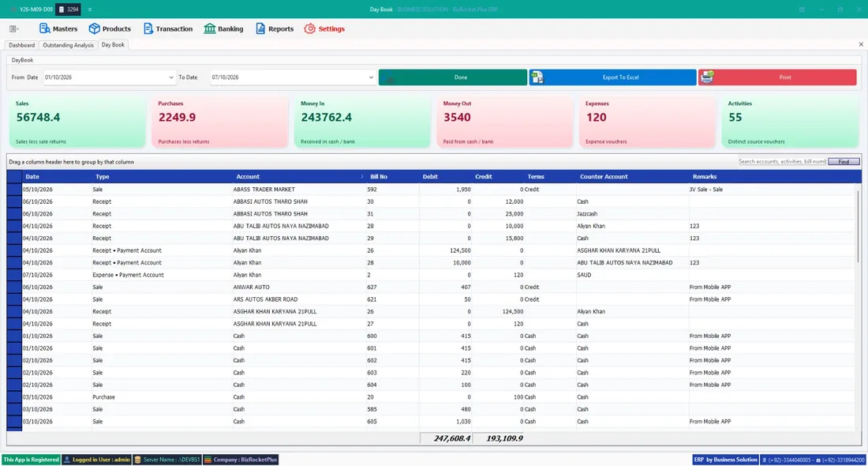Click the Find button
The width and height of the screenshot is (868, 466).
(844, 162)
